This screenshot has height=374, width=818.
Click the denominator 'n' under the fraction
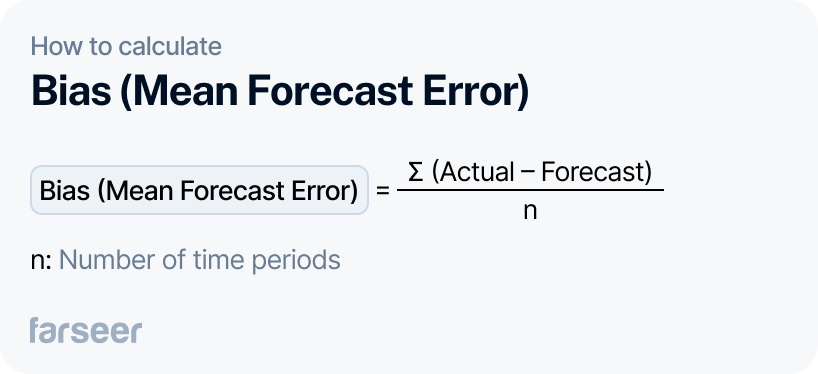click(530, 211)
